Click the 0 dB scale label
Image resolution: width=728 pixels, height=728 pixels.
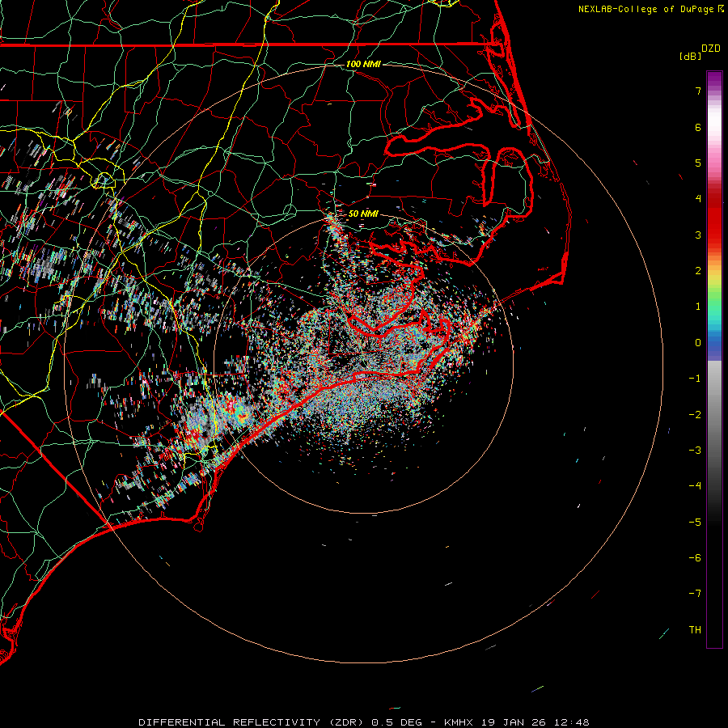tap(697, 343)
